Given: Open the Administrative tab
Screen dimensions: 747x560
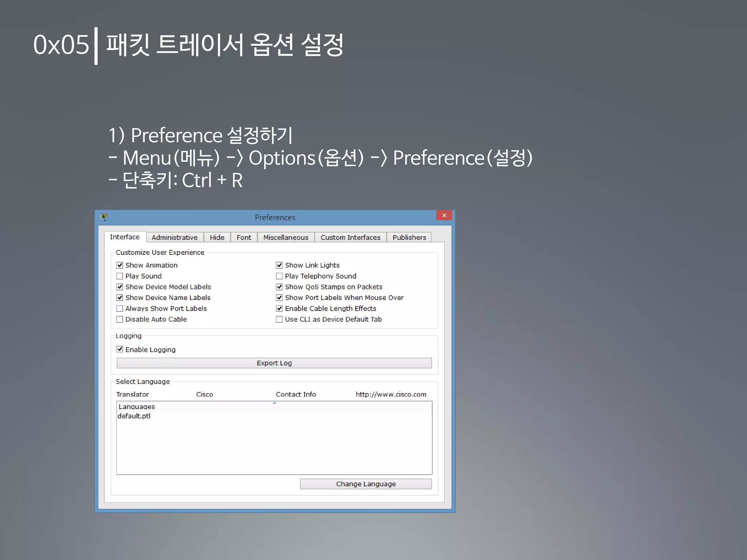Looking at the screenshot, I should [175, 237].
